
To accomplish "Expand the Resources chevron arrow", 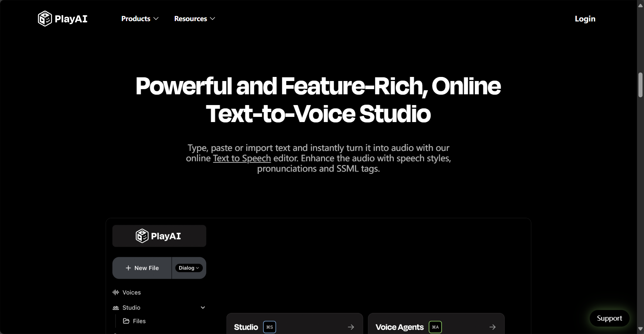I will [x=212, y=18].
